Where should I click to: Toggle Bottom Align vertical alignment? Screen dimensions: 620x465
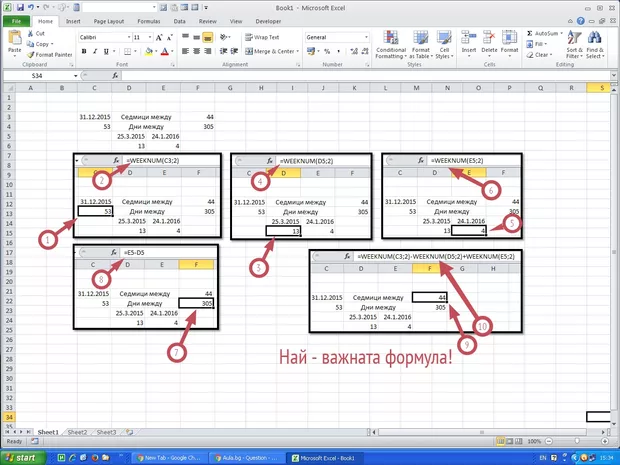pos(207,38)
